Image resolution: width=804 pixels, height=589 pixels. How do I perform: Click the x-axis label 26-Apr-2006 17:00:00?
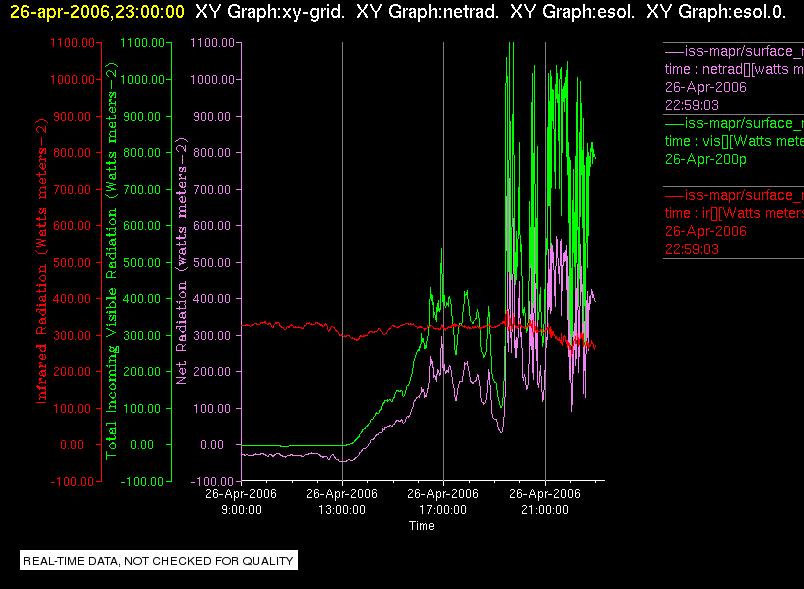tap(443, 501)
